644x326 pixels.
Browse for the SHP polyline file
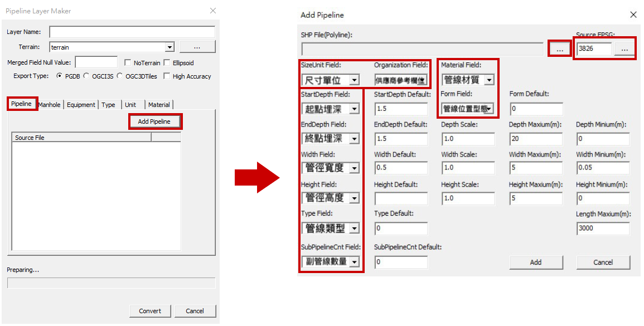(x=559, y=49)
